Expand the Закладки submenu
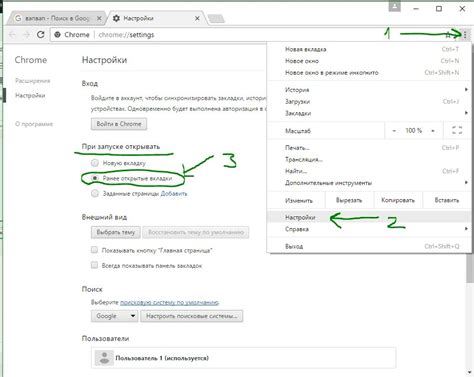 tap(369, 113)
